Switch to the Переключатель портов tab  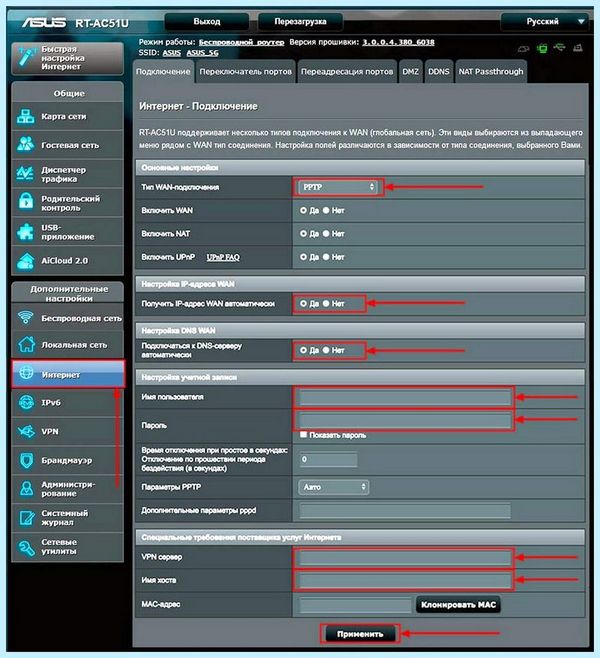245,72
